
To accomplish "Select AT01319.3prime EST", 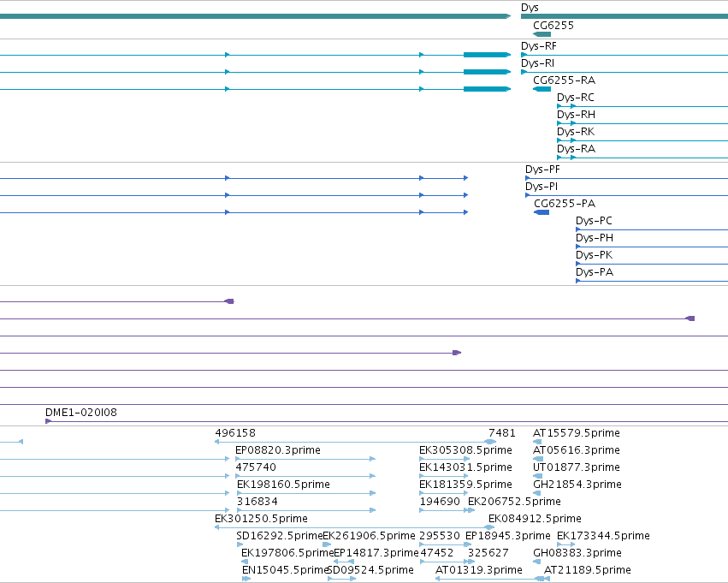I will pyautogui.click(x=479, y=570).
